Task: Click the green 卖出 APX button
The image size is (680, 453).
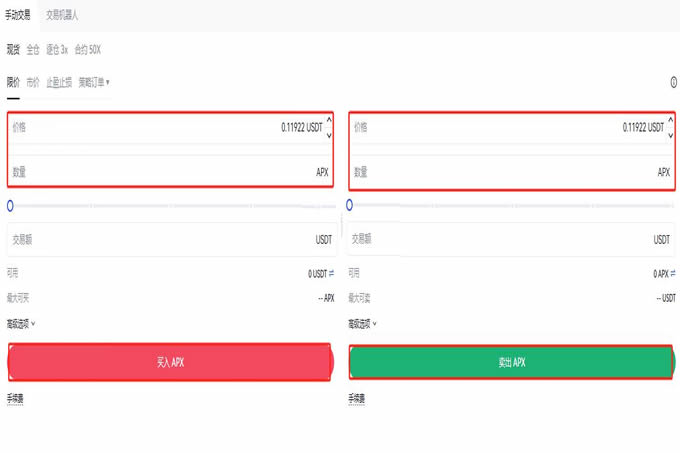Action: [511, 362]
